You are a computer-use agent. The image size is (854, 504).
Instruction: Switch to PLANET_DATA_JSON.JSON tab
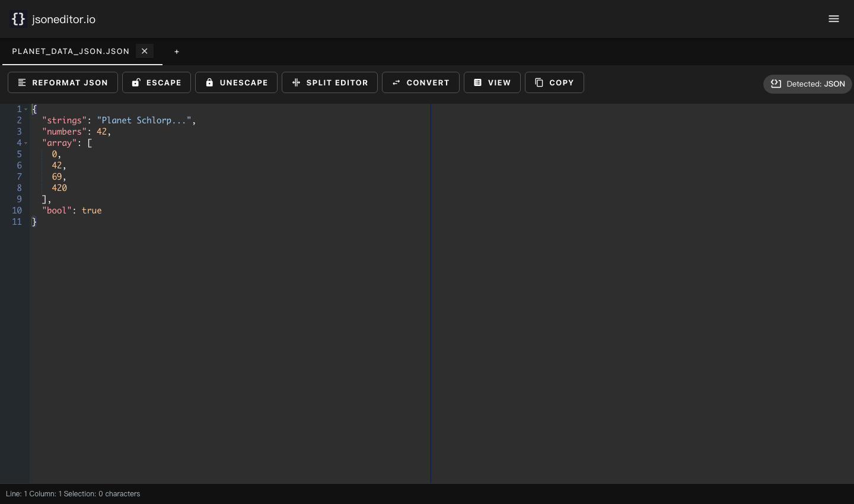click(71, 52)
